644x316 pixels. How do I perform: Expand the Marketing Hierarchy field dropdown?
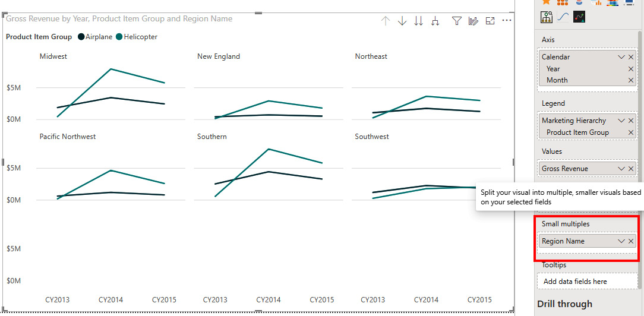coord(621,121)
